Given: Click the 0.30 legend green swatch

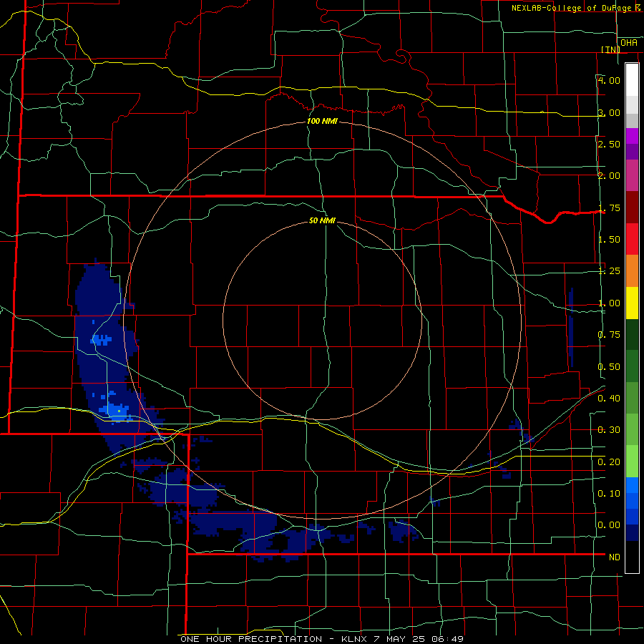Looking at the screenshot, I should (632, 429).
